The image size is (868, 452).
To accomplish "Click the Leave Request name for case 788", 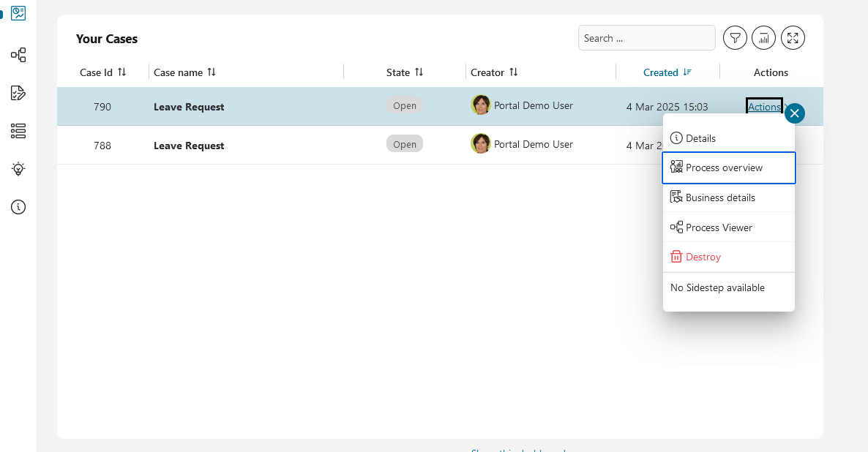I will tap(189, 146).
